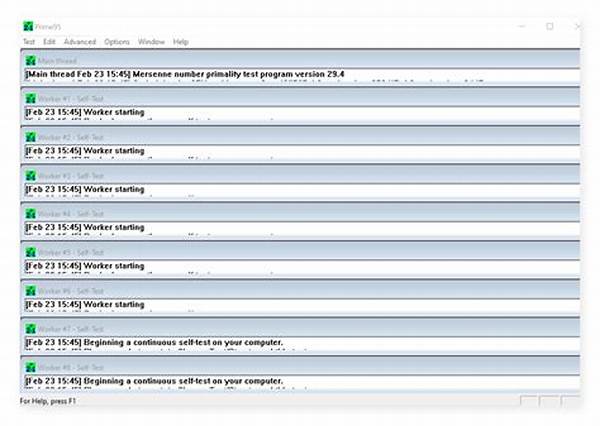Activate the Worker #7 - Self-Test title bar

(x=300, y=328)
